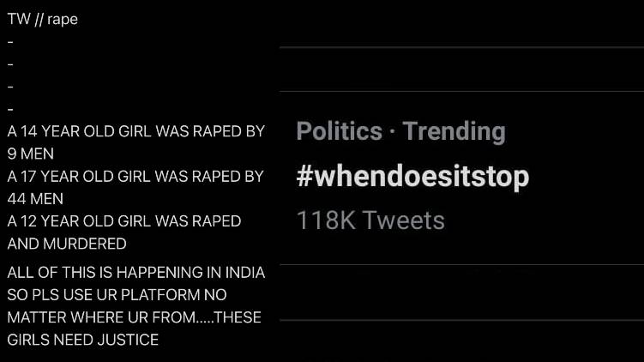
Task: Click the first dash spacer line
Action: [x=10, y=42]
